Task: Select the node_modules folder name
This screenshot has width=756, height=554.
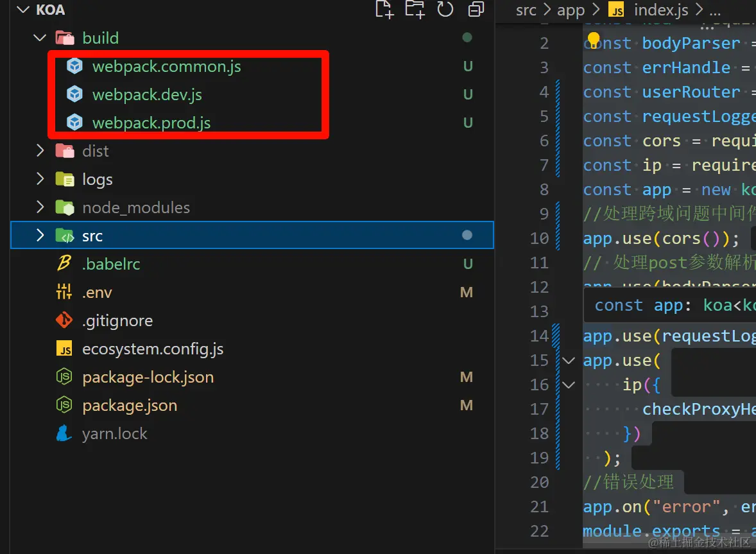Action: pyautogui.click(x=136, y=208)
